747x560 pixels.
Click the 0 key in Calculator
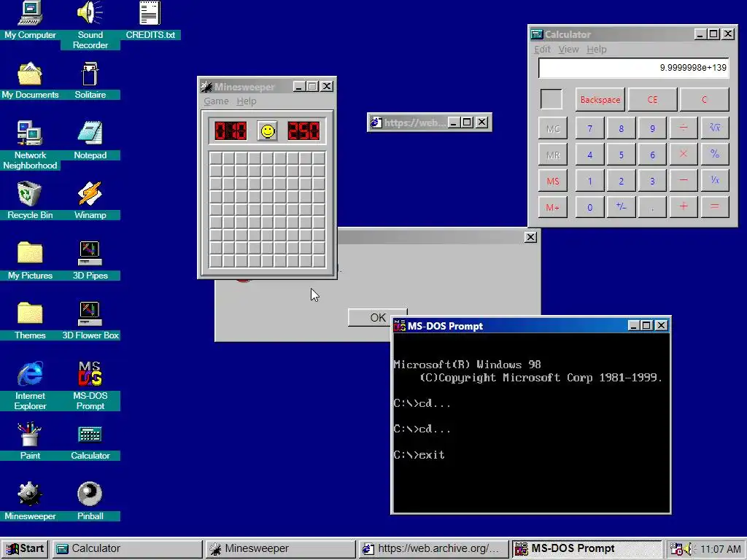pyautogui.click(x=589, y=207)
